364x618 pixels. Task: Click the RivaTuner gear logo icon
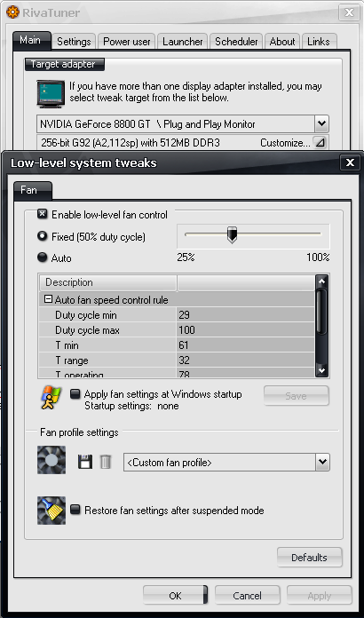[x=12, y=12]
